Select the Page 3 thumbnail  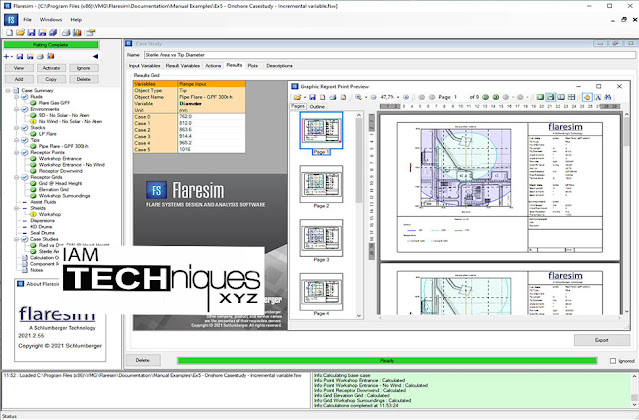(321, 238)
